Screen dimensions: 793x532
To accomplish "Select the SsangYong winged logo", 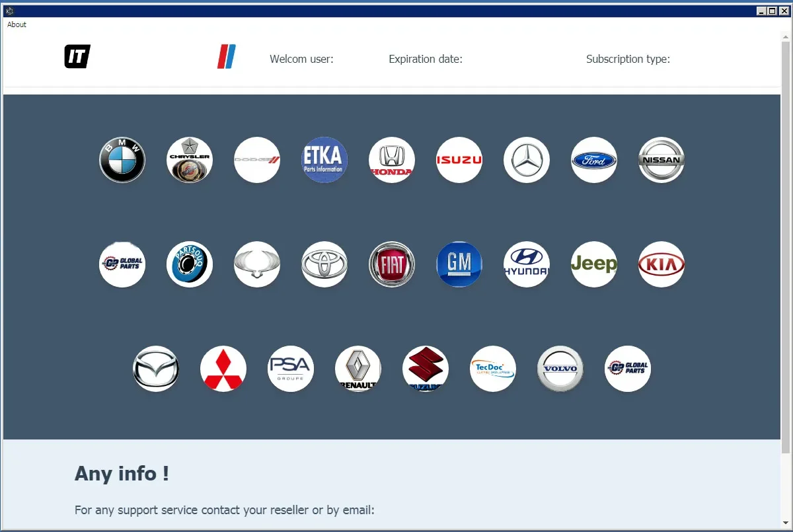I will click(x=257, y=264).
